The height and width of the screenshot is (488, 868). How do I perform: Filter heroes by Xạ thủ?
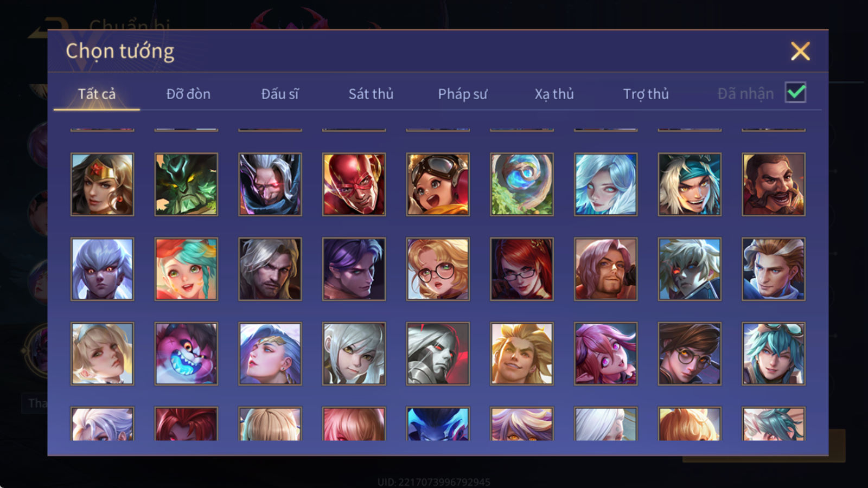[554, 94]
